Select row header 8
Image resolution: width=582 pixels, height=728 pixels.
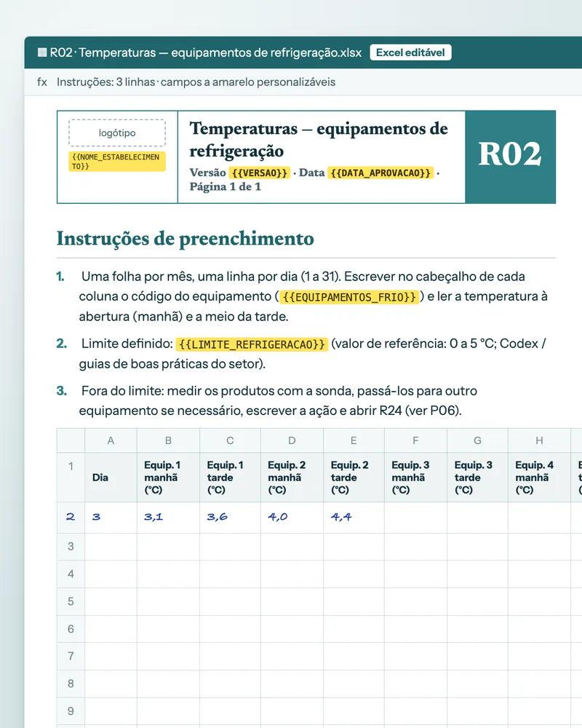click(x=71, y=684)
